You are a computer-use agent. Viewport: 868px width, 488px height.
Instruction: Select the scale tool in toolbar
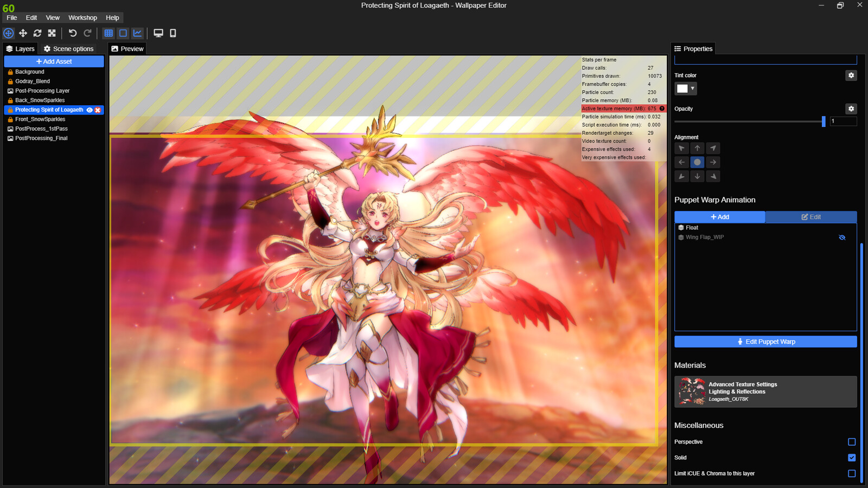click(52, 33)
